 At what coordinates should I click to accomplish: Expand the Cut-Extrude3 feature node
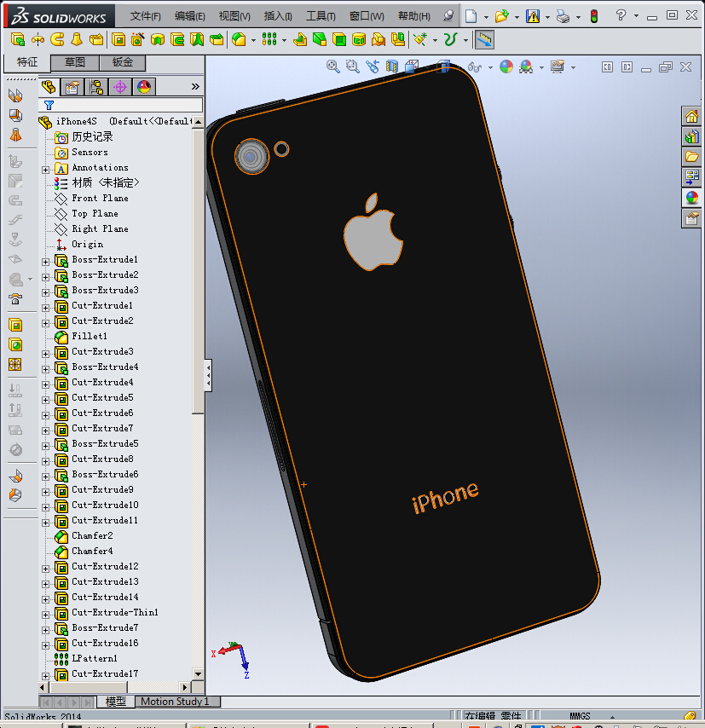point(45,353)
